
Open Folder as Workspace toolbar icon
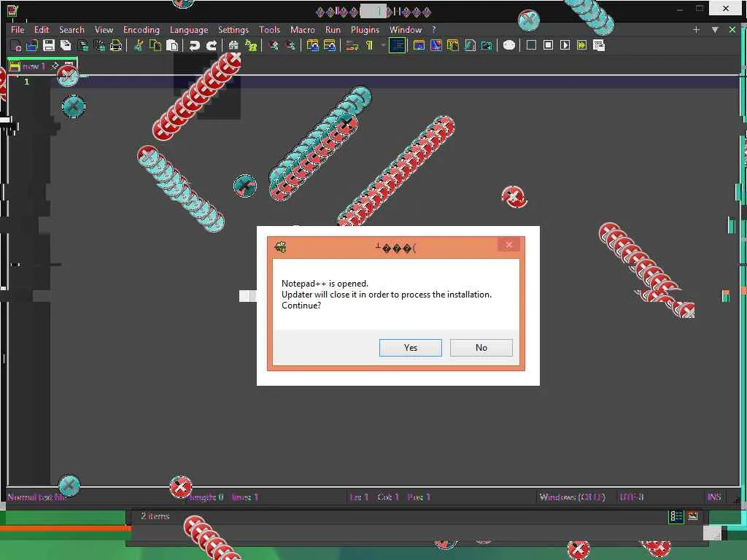pos(487,45)
